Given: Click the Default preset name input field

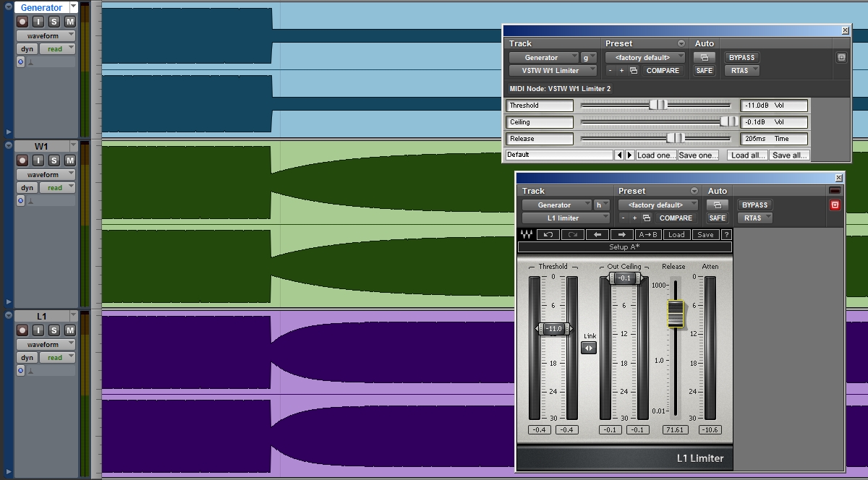Looking at the screenshot, I should coord(558,155).
